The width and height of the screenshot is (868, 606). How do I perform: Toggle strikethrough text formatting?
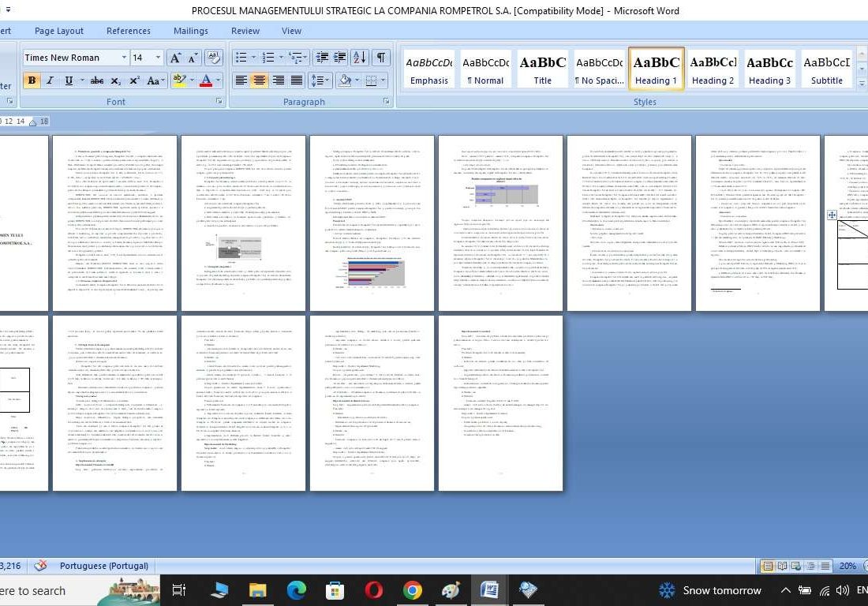click(x=97, y=80)
